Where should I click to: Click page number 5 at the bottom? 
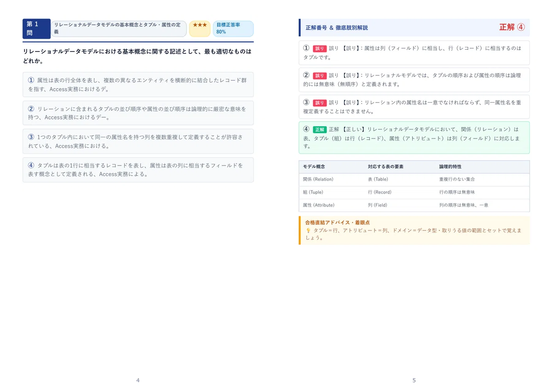[x=414, y=380]
